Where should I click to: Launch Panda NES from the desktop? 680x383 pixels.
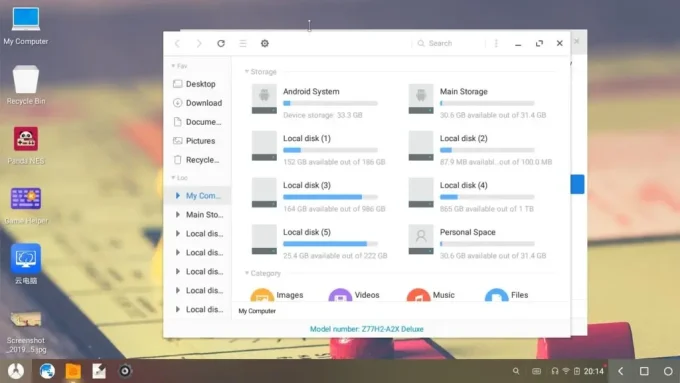[26, 145]
